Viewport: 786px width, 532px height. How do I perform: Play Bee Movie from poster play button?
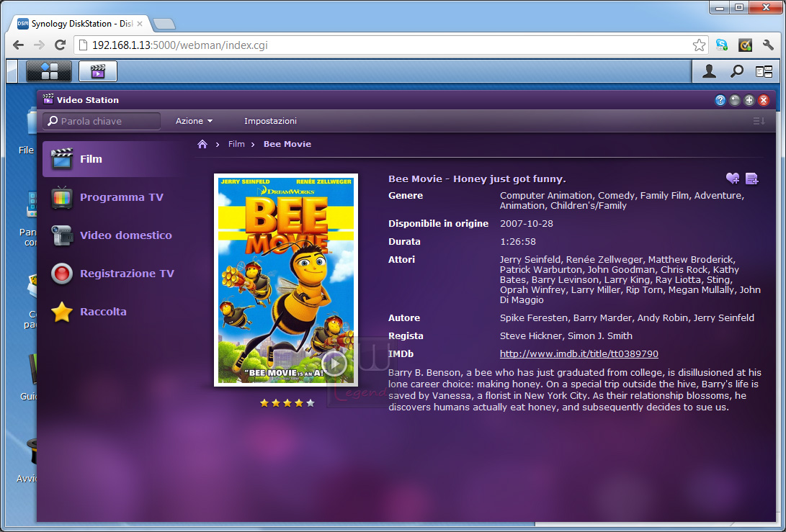click(334, 363)
